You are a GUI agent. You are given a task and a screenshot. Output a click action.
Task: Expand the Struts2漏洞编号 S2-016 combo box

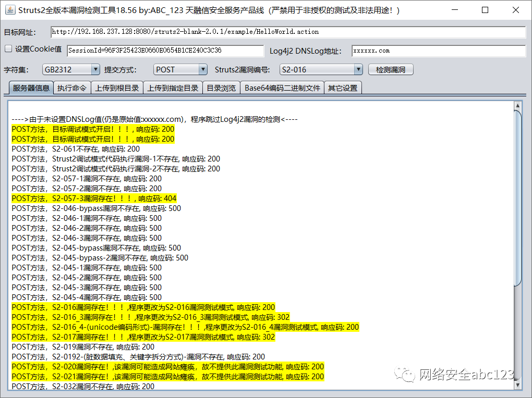[321, 69]
